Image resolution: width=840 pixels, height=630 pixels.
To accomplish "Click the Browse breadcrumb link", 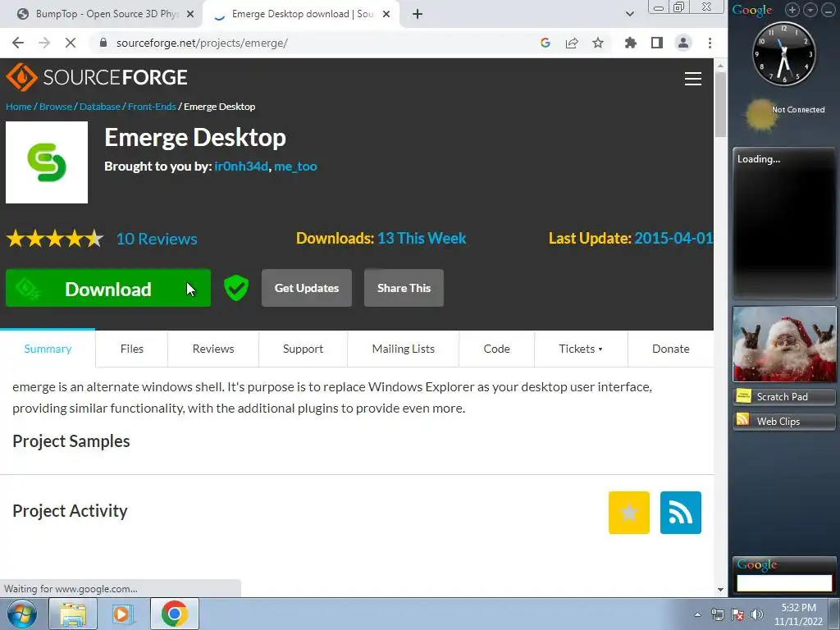I will [56, 107].
